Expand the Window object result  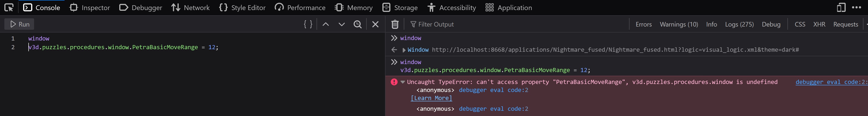[404, 50]
